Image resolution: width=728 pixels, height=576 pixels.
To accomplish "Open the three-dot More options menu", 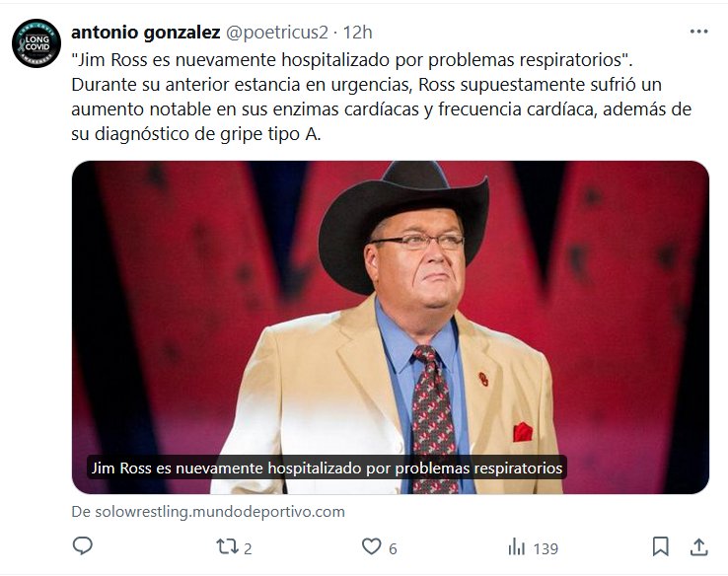I will point(698,32).
